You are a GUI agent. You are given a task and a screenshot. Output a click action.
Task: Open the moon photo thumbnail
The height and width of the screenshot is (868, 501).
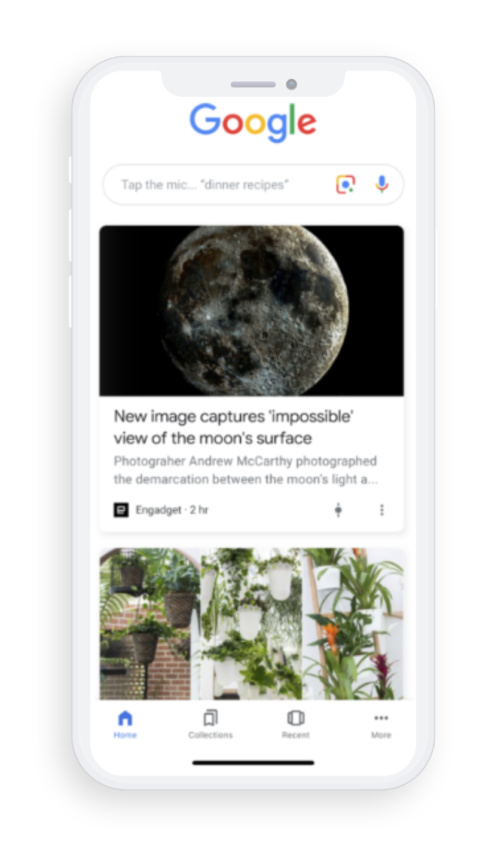pyautogui.click(x=252, y=311)
